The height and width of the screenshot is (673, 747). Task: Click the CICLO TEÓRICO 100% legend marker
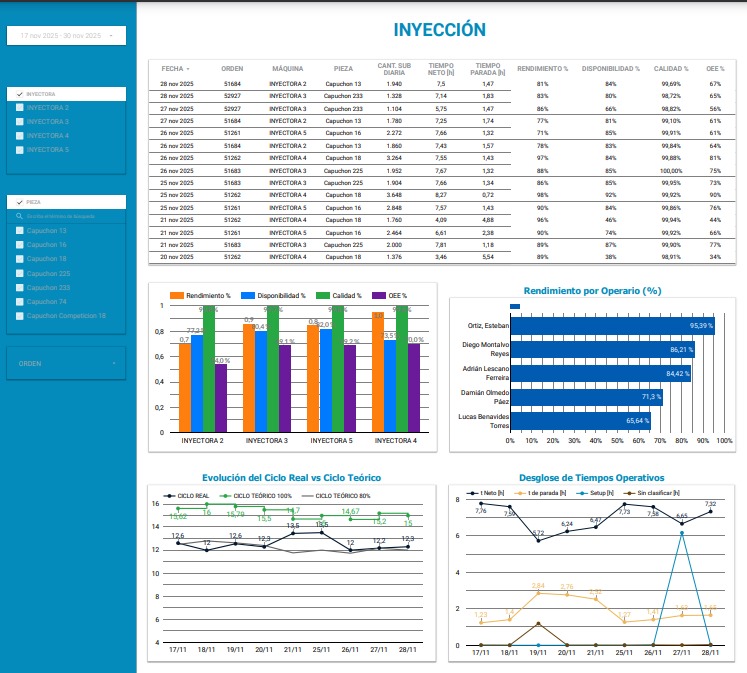pos(225,494)
